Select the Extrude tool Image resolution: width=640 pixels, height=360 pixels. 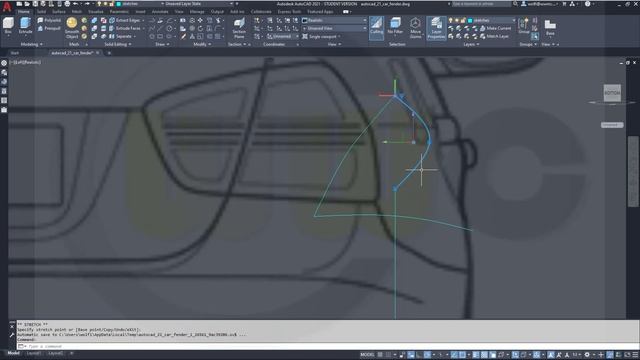[x=25, y=26]
